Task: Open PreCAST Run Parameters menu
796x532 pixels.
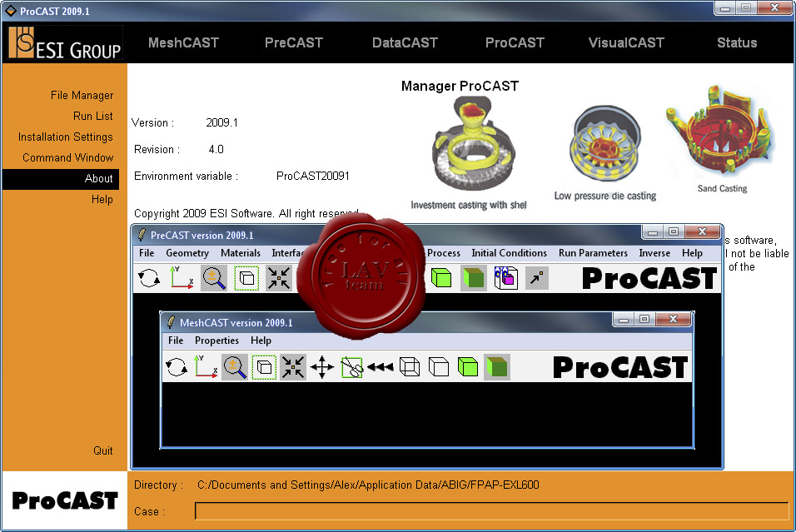Action: pyautogui.click(x=593, y=253)
